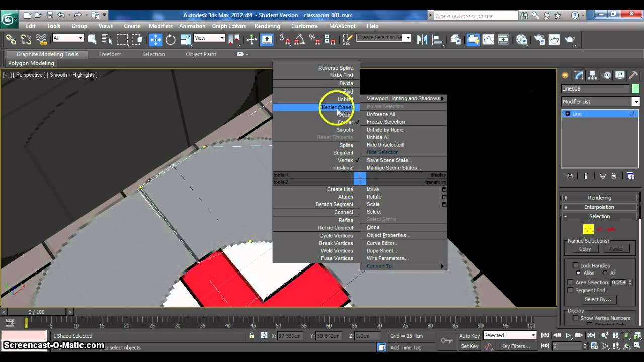
Task: Expand the Interpolation rollout
Action: point(599,207)
